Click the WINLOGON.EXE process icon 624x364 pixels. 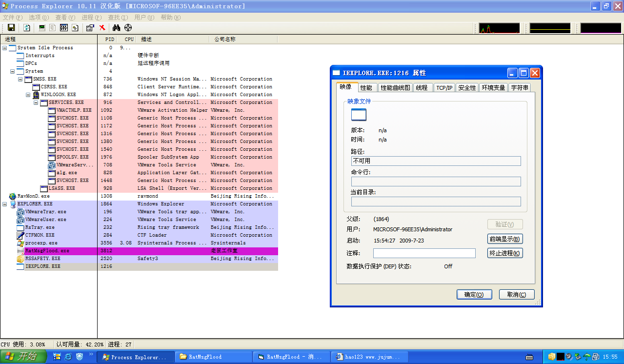(x=36, y=95)
